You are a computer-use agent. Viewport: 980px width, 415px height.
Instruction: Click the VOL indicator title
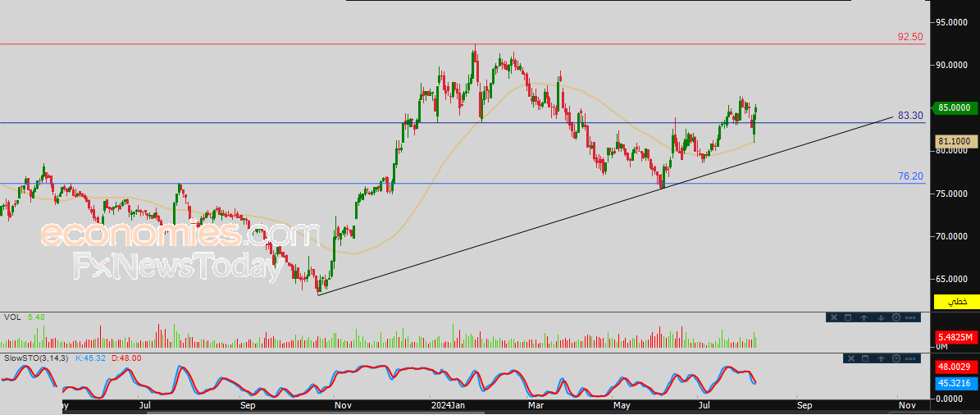point(11,317)
